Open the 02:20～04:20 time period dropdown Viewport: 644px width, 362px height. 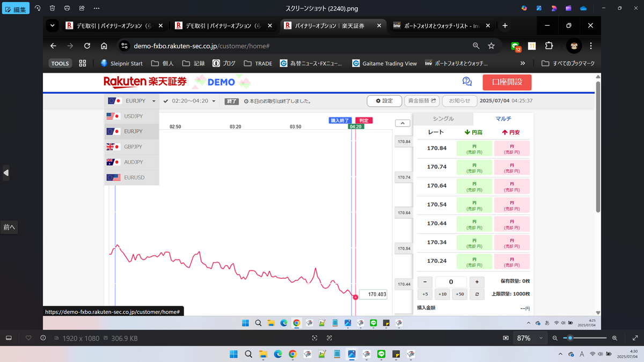189,101
